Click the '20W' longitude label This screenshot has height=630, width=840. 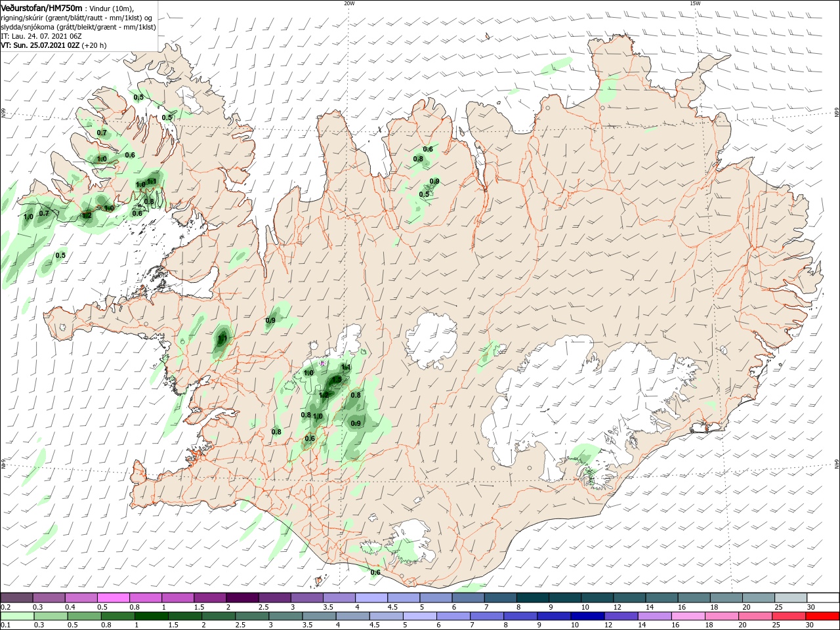(x=349, y=3)
